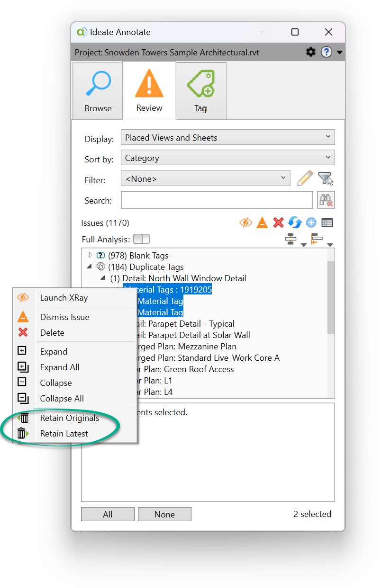
Task: Select Parapet Detail at Solar Wall row
Action: (x=194, y=335)
